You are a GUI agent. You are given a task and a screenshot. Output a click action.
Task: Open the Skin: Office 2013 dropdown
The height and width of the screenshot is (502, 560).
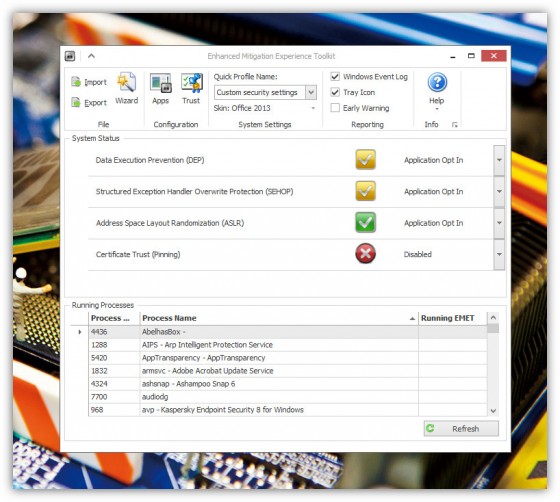point(313,108)
